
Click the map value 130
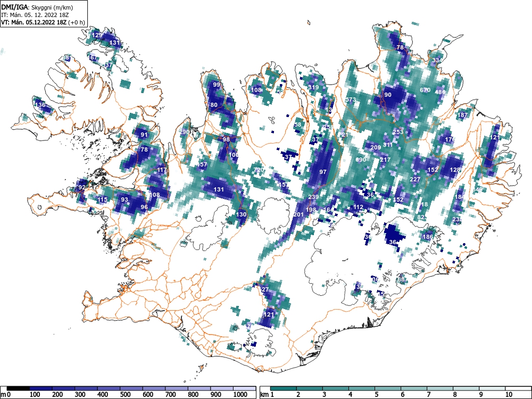pyautogui.click(x=241, y=214)
